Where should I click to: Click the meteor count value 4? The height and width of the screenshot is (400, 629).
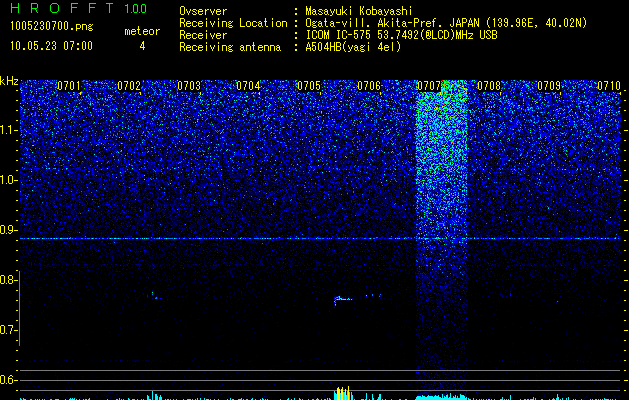(142, 46)
